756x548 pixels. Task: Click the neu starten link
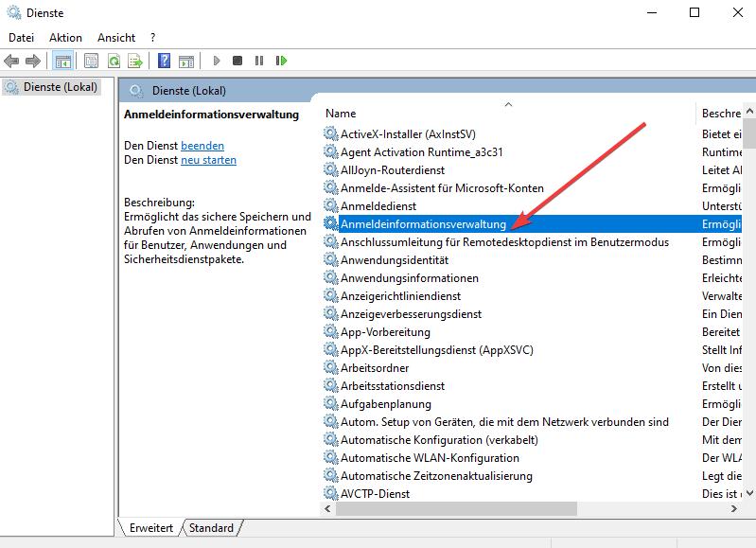point(208,160)
